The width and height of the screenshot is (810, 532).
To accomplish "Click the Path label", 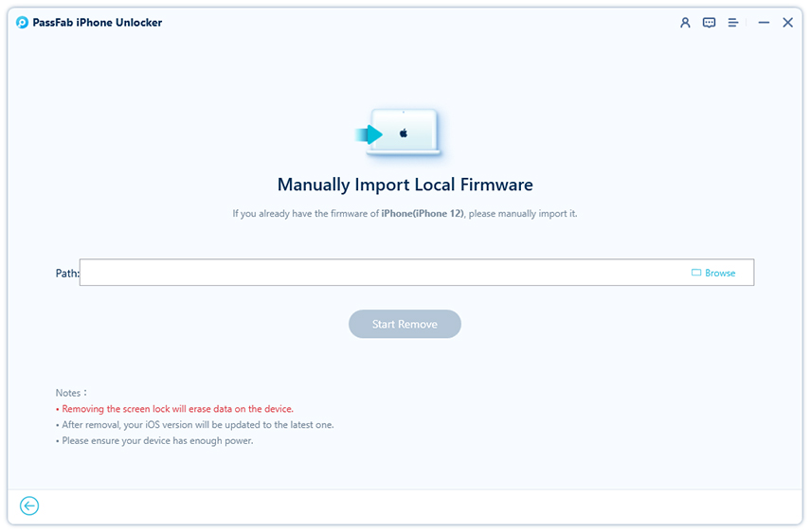I will click(67, 274).
